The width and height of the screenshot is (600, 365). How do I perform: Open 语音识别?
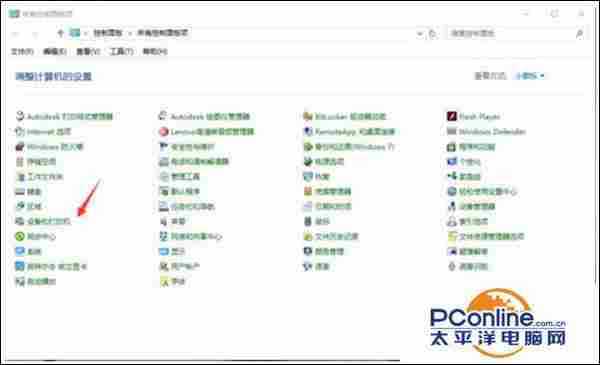(x=467, y=267)
